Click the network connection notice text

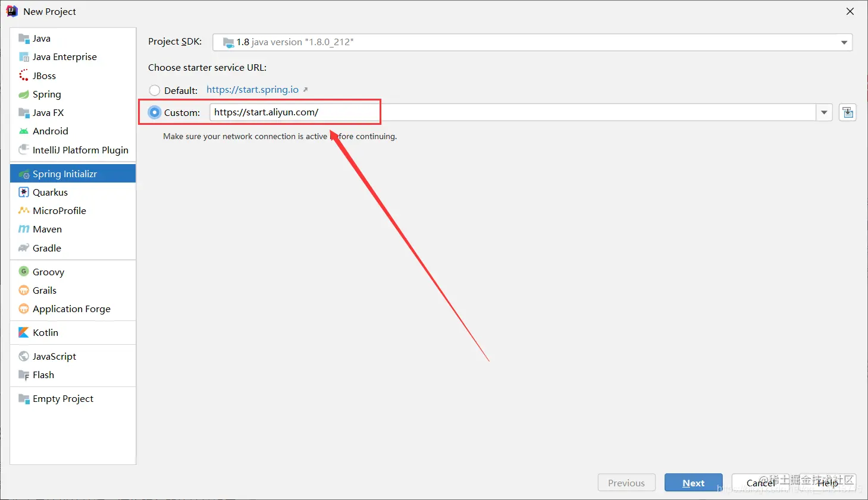280,136
